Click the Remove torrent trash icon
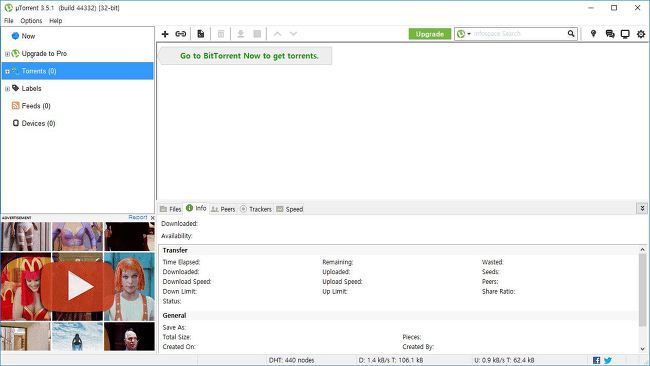The image size is (650, 366). (x=221, y=34)
